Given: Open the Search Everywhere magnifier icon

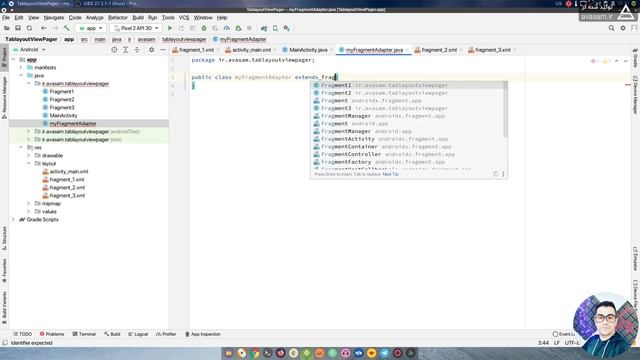Looking at the screenshot, I should [x=611, y=28].
